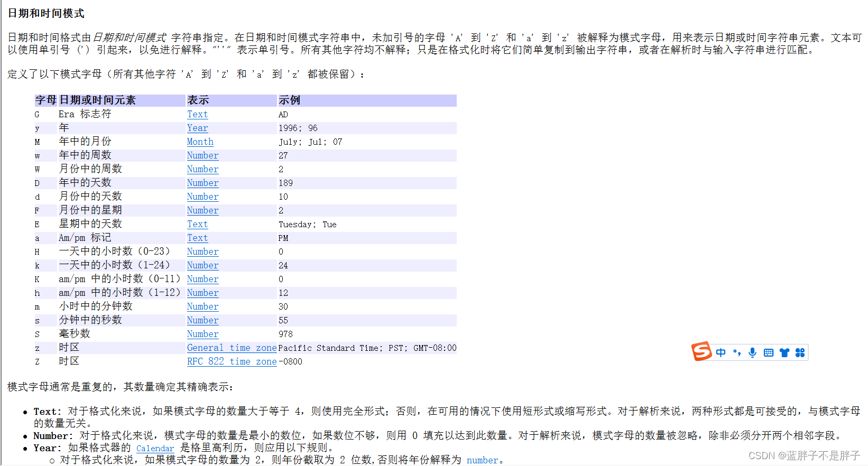This screenshot has height=466, width=868.
Task: Click the example value '189'
Action: (x=285, y=183)
